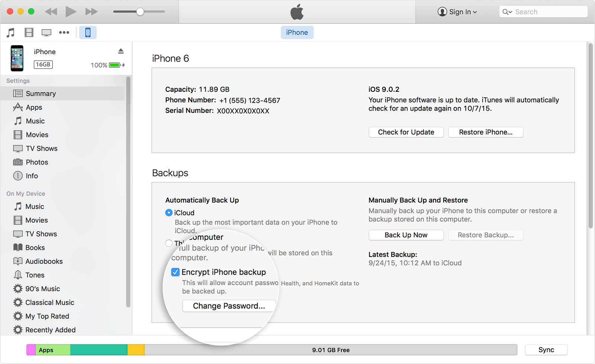This screenshot has width=595, height=364.
Task: Click the Restore Backup button
Action: (486, 235)
